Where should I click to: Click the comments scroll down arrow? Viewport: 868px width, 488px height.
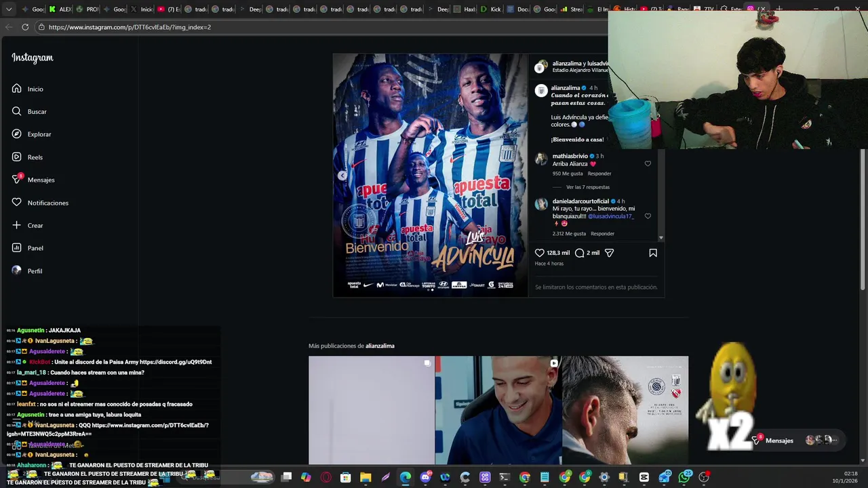[x=660, y=238]
